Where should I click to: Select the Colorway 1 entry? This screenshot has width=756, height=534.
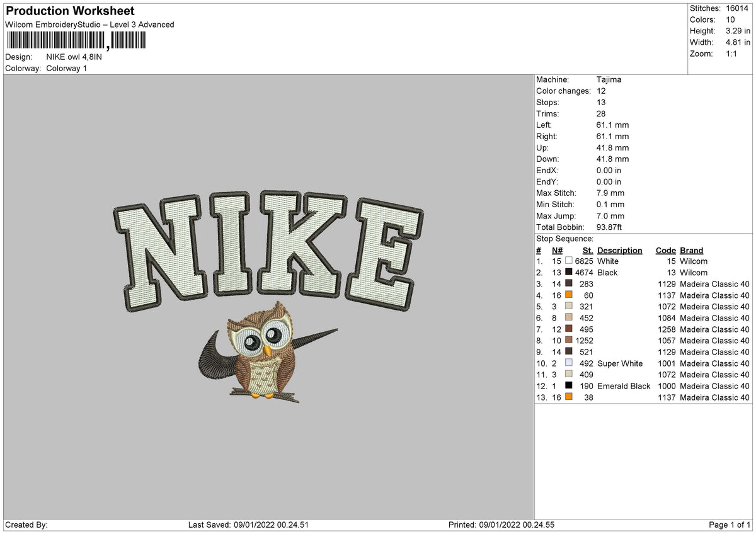[67, 68]
